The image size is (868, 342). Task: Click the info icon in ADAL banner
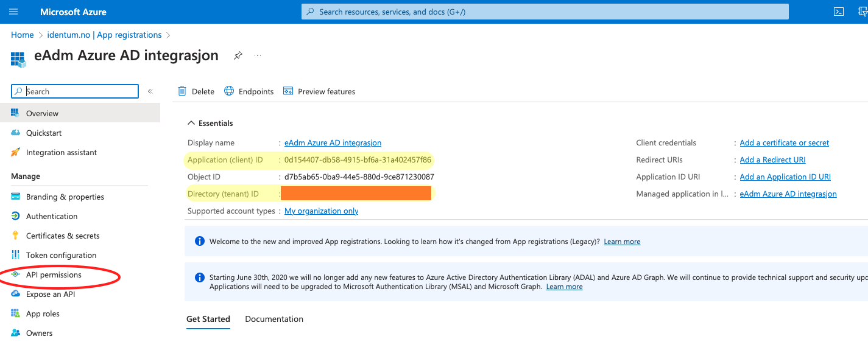point(199,277)
